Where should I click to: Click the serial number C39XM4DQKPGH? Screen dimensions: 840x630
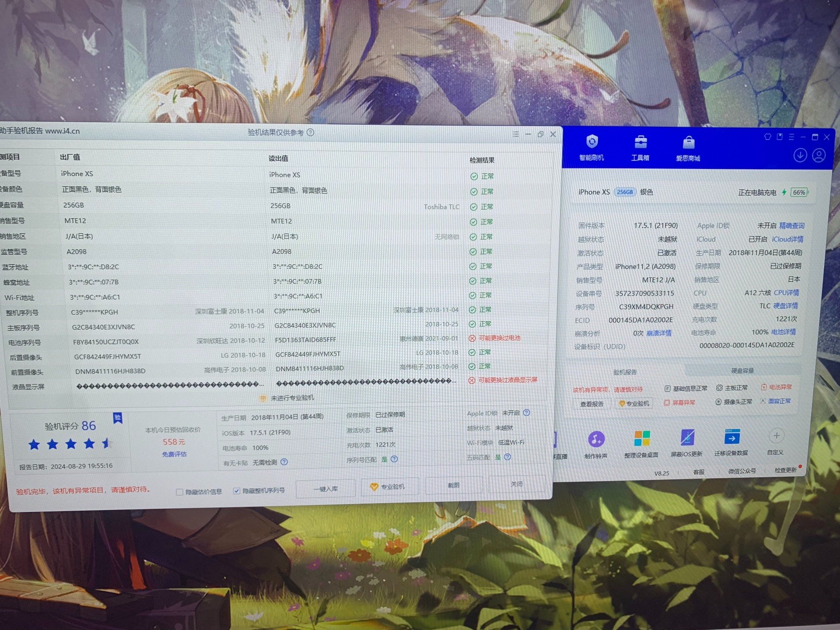coord(646,307)
